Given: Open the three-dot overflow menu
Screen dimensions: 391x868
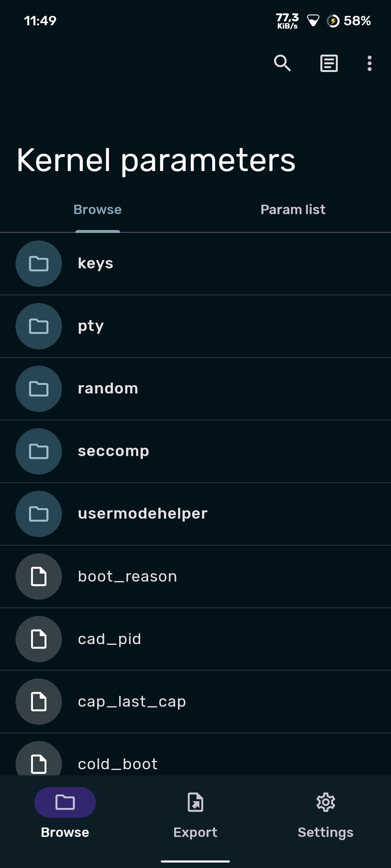Looking at the screenshot, I should (369, 63).
